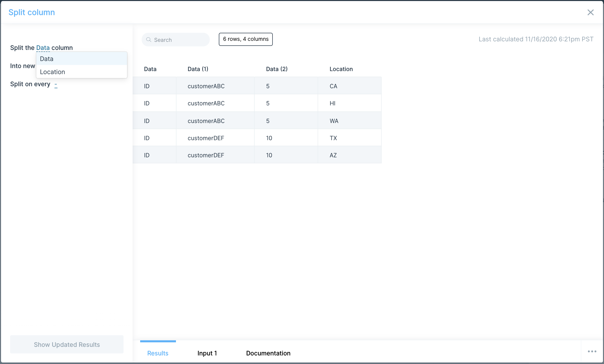Click the value 10 in the AZ row
604x364 pixels.
click(286, 155)
